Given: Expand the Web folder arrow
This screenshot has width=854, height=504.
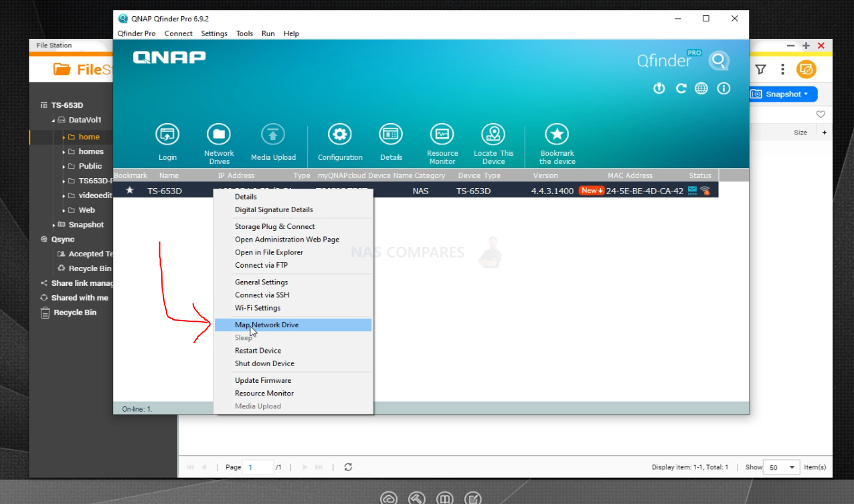Looking at the screenshot, I should click(x=64, y=210).
